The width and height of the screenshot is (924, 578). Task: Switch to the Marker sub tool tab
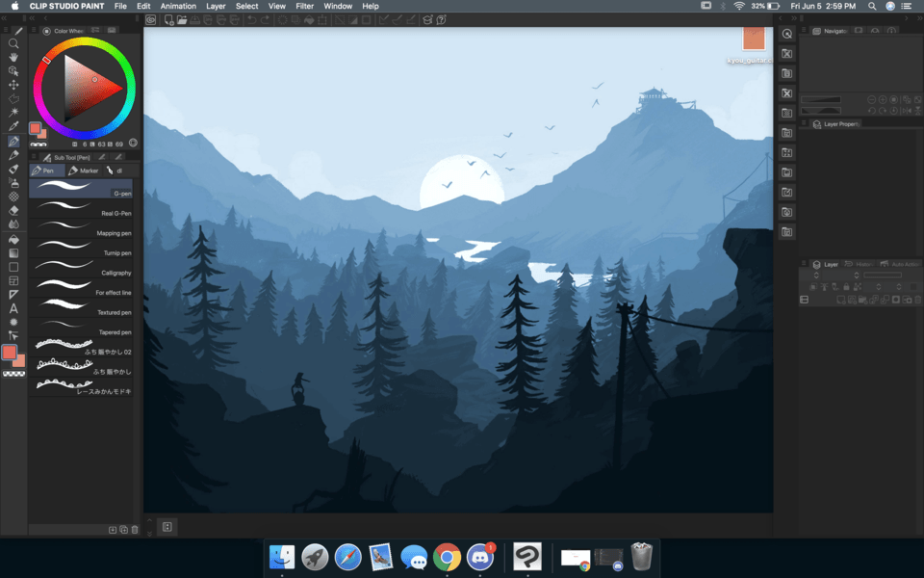tap(84, 171)
